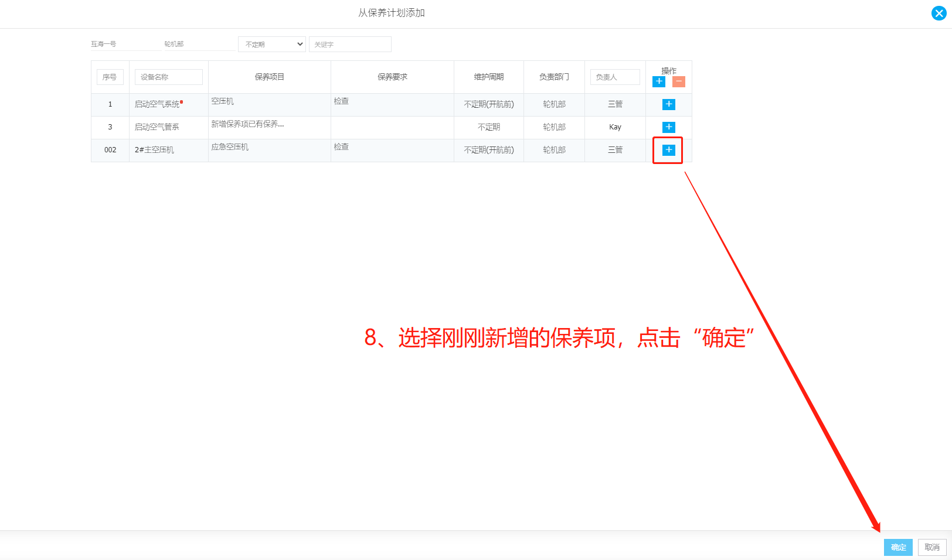Click the 空压机 maintenance item cell
Screen dimensions: 952x560
click(x=270, y=104)
